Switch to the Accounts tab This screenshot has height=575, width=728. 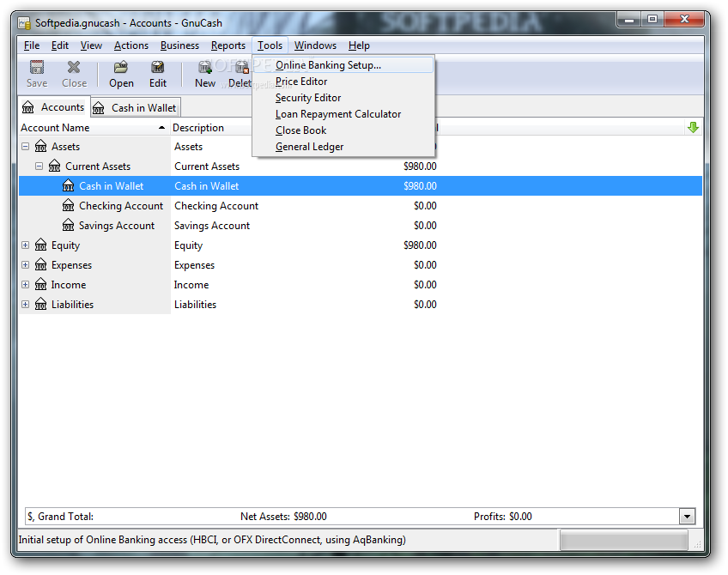pos(54,107)
